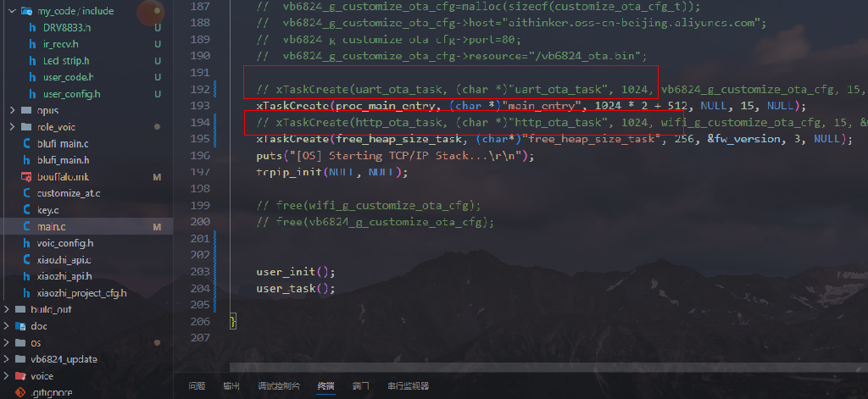Click the header file icon beside DRV8833.h

32,28
